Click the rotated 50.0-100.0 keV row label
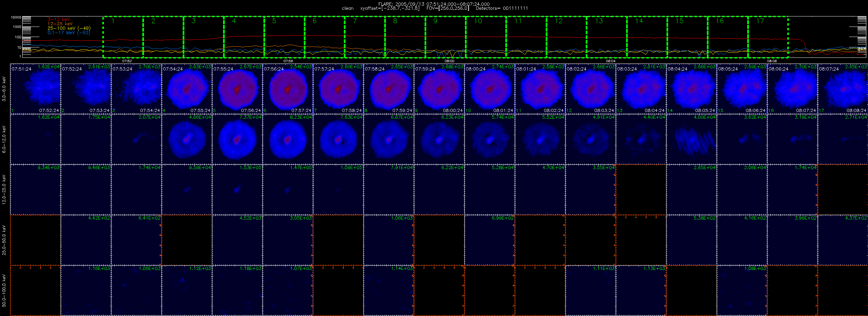This screenshot has height=316, width=868. (x=4, y=290)
